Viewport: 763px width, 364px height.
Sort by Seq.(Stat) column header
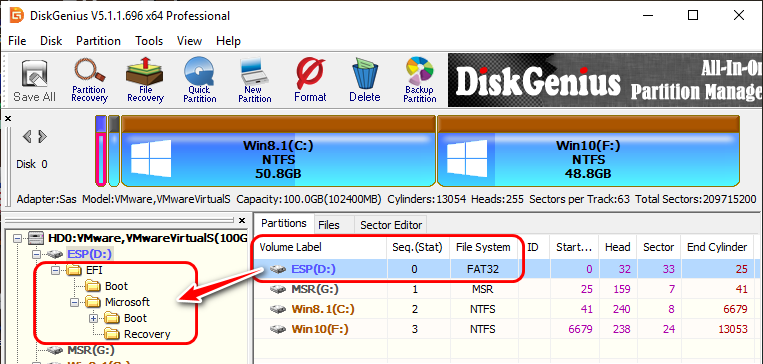tap(418, 247)
